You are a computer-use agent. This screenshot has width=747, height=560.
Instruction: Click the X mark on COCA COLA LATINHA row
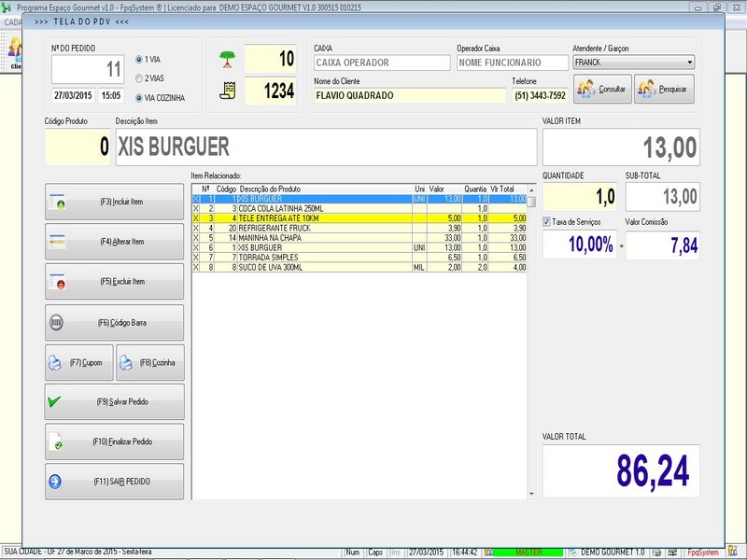click(x=196, y=208)
